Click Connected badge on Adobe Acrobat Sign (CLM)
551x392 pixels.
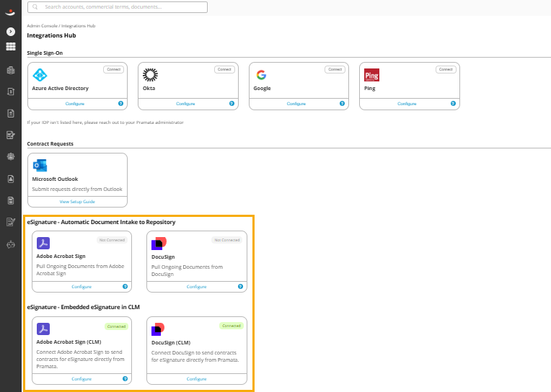[x=116, y=326]
